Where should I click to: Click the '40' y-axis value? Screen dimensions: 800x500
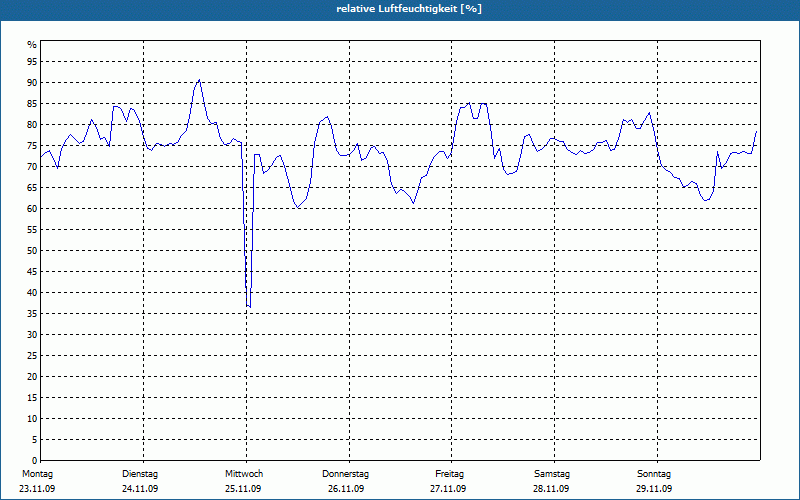click(x=32, y=292)
